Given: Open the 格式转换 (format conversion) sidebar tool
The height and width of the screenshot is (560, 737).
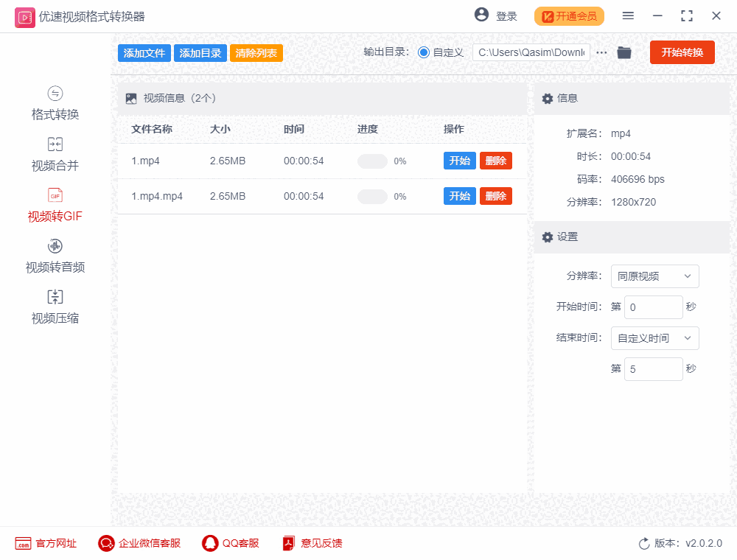Looking at the screenshot, I should [x=55, y=103].
